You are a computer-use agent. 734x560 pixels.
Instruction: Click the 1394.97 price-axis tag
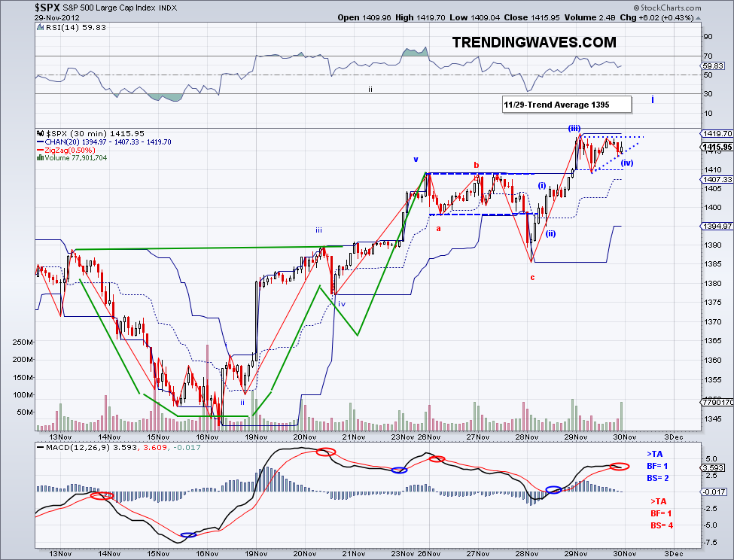717,226
